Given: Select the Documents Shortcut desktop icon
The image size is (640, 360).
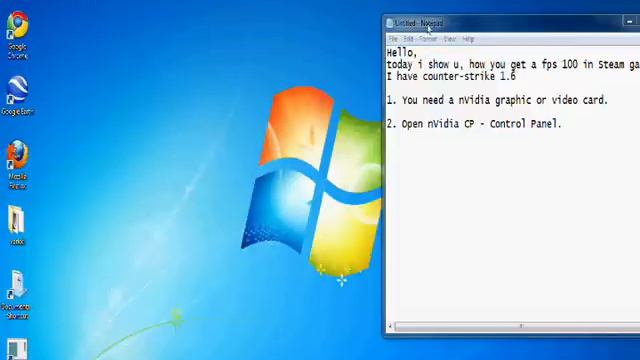Looking at the screenshot, I should 17,295.
